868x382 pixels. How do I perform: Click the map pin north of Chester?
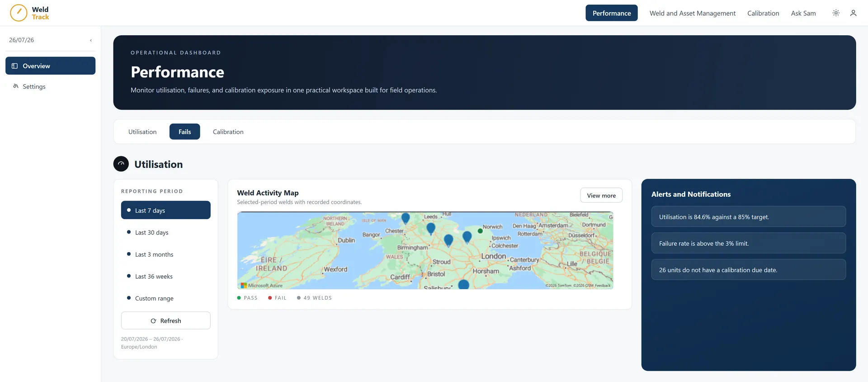(406, 218)
